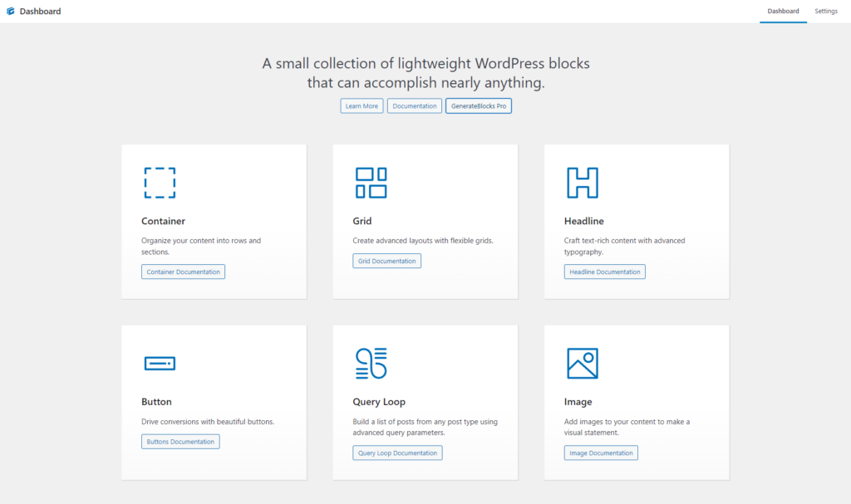851x504 pixels.
Task: Click the 'Query Loop' card heading
Action: (379, 402)
